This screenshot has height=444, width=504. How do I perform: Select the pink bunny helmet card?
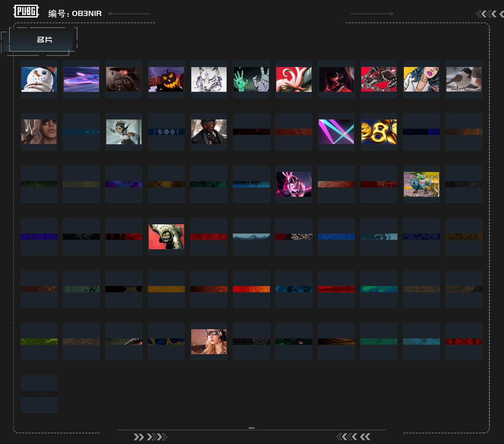(x=294, y=184)
